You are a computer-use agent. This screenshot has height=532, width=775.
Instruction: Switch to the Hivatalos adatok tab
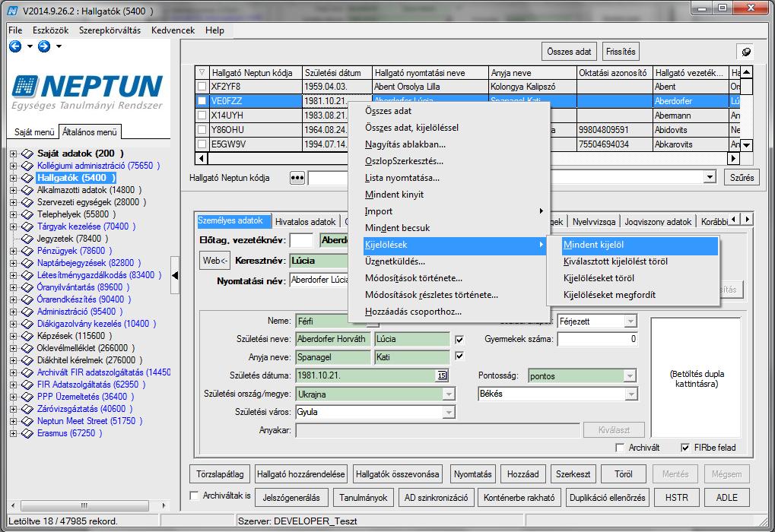[305, 222]
